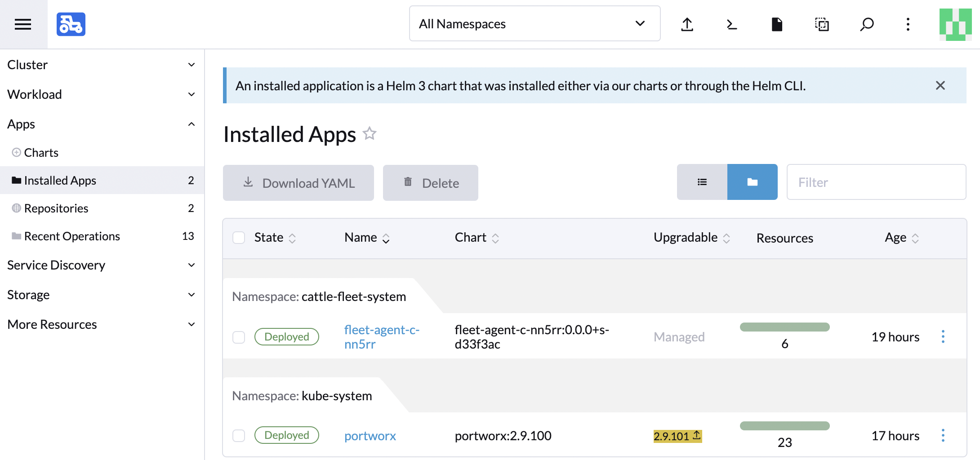
Task: Expand the Cluster sidebar section
Action: [x=102, y=65]
